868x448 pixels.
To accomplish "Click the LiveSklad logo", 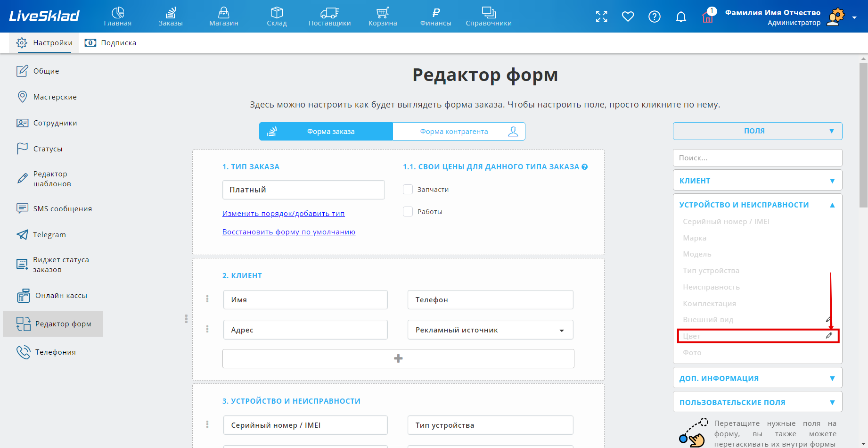I will point(44,16).
